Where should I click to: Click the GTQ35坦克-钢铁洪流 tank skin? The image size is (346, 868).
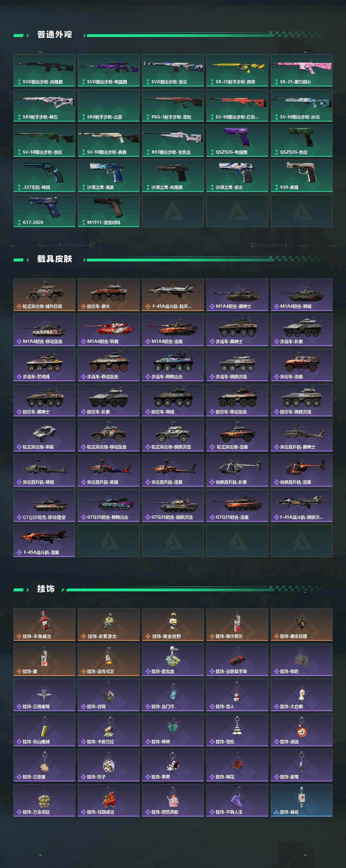pyautogui.click(x=173, y=505)
